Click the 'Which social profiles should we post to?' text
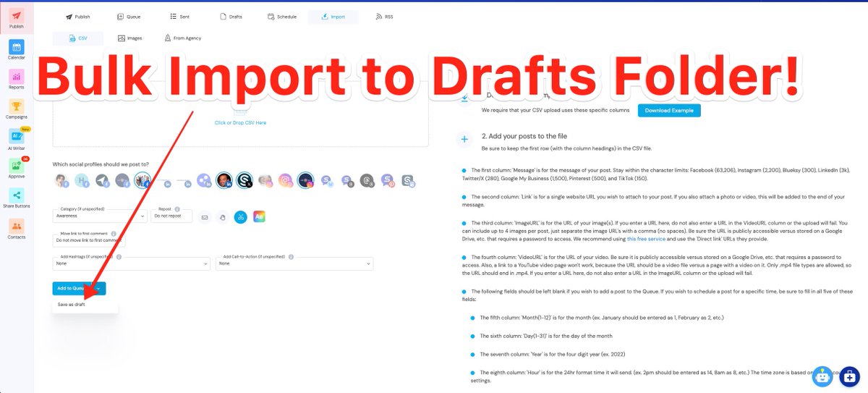Screen dimensions: 868x393 pos(101,164)
